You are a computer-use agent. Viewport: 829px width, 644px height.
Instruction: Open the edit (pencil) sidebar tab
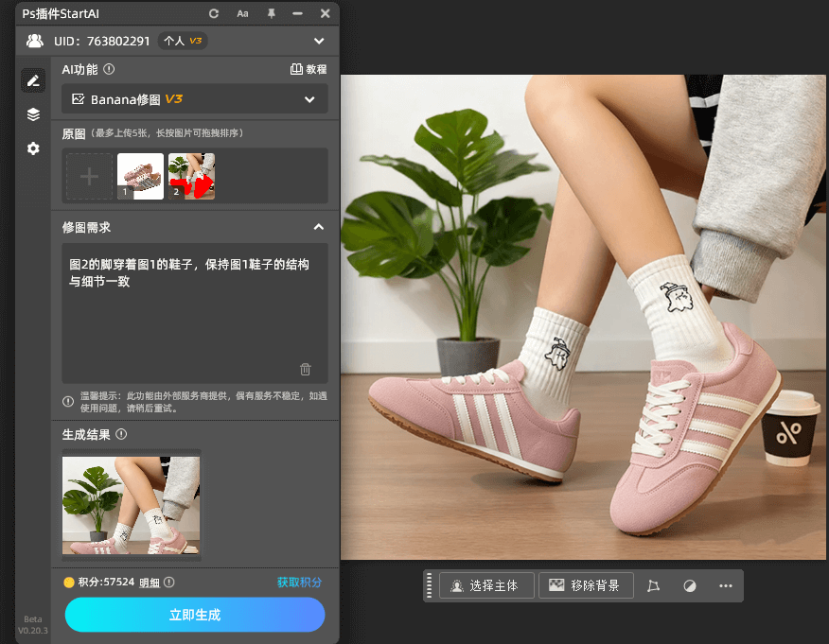[33, 81]
